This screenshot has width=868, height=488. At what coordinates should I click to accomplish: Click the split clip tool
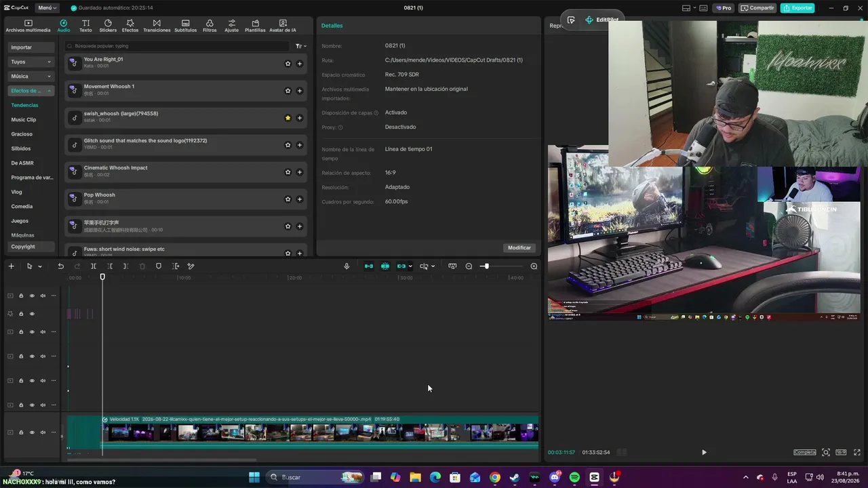point(94,266)
